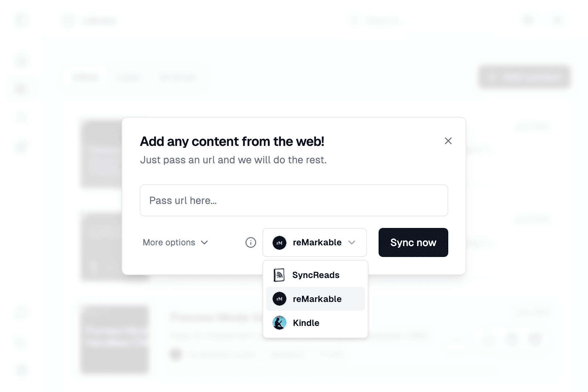Choose SyncReads from the device list
The image size is (588, 392).
(315, 275)
